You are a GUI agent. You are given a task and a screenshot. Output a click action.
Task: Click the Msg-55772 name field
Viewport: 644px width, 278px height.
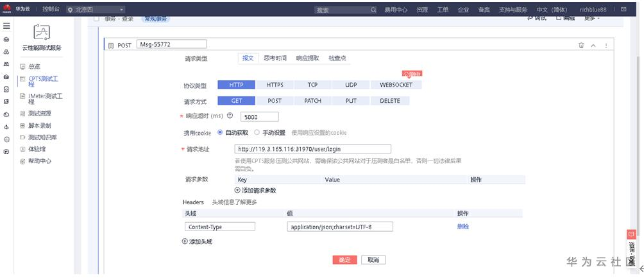[172, 44]
